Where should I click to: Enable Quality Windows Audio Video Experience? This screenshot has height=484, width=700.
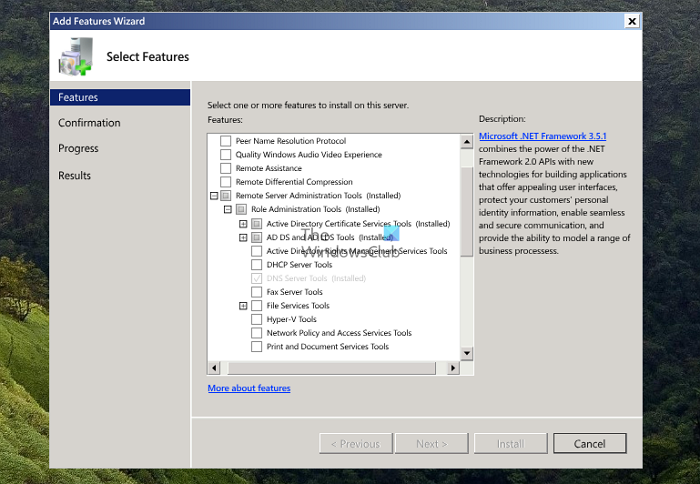(x=225, y=154)
